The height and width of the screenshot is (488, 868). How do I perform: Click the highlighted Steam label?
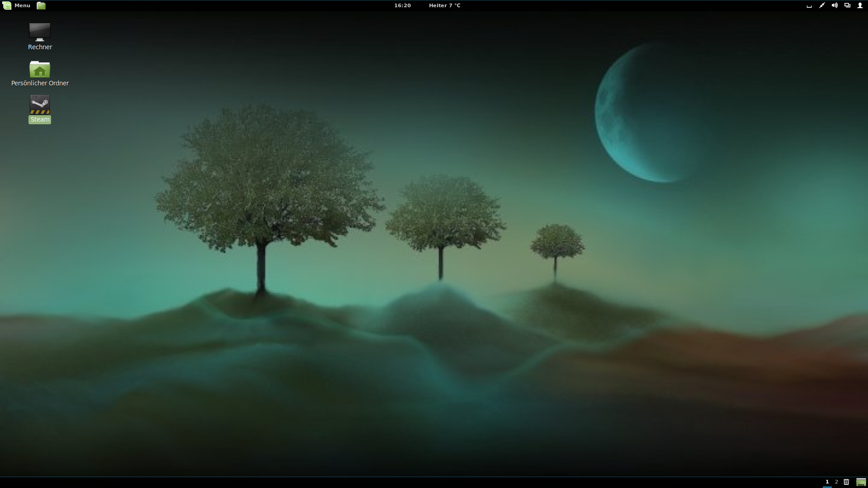(40, 120)
